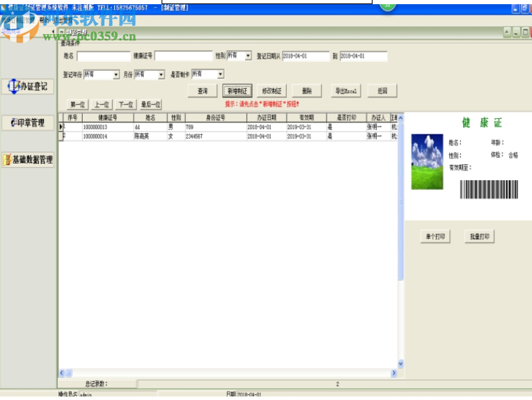Minimize the inner 制证管理 window
Screen dimensions: 532x400
pos(516,33)
